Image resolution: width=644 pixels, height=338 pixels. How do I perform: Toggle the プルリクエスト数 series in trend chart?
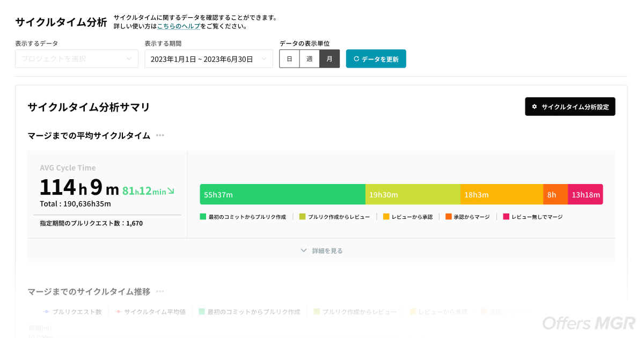click(x=72, y=312)
